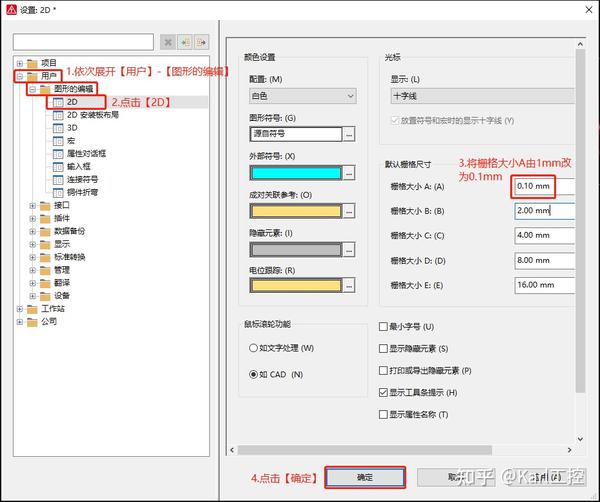This screenshot has height=502, width=600.
Task: Click the 隐藏元素 gray color swatch
Action: [296, 250]
